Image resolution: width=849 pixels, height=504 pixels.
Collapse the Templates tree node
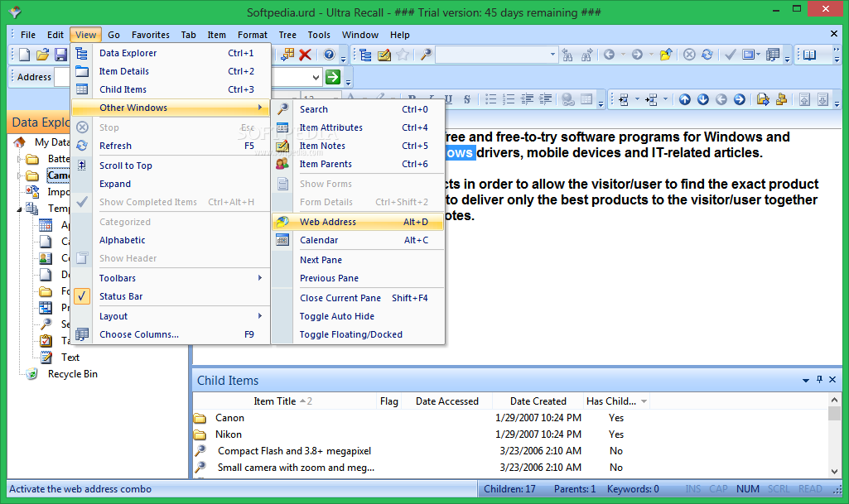coord(19,209)
